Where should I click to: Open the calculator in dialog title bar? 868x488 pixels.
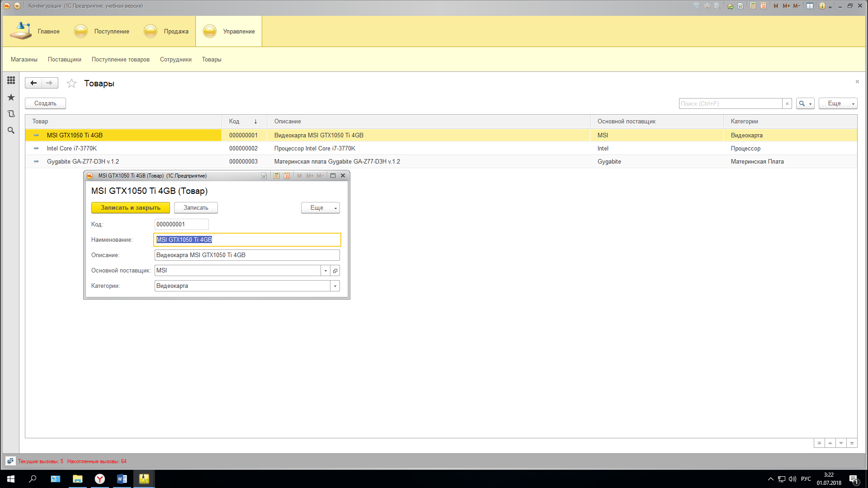277,176
